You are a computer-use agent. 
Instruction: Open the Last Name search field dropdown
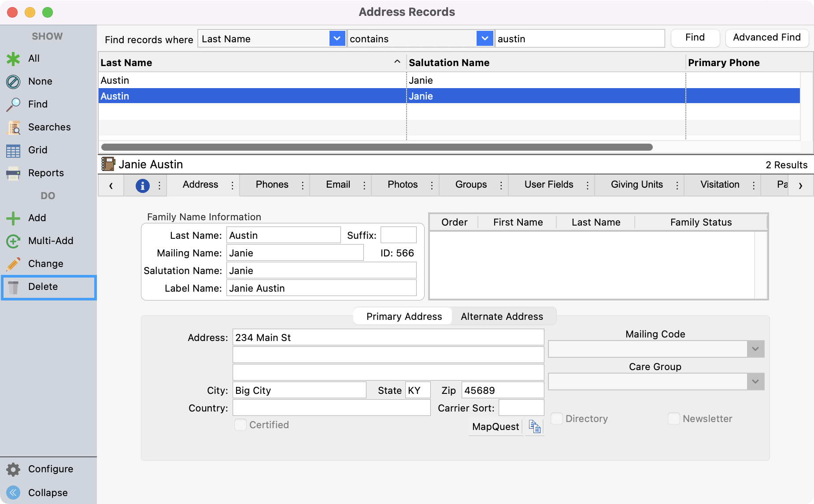pyautogui.click(x=337, y=39)
